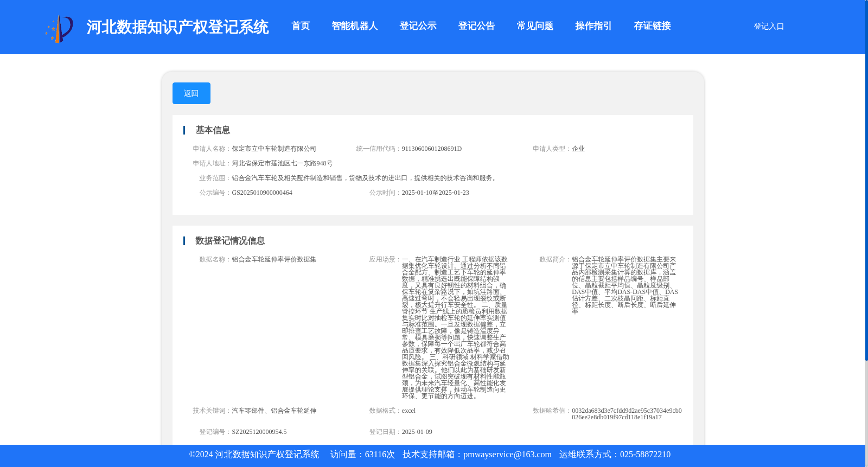Screen dimensions: 868x467
Task: Select credit code 91130600601208691D
Action: click(432, 149)
